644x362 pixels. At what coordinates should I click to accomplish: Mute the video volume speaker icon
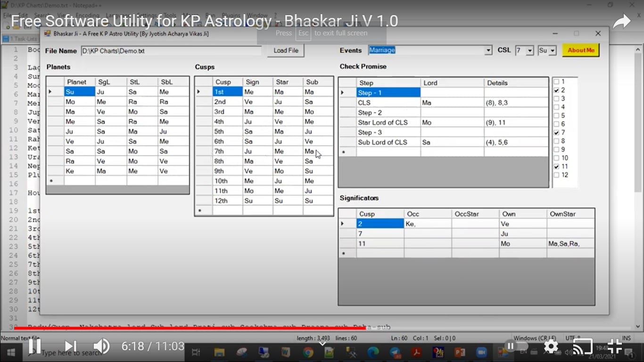pos(101,346)
